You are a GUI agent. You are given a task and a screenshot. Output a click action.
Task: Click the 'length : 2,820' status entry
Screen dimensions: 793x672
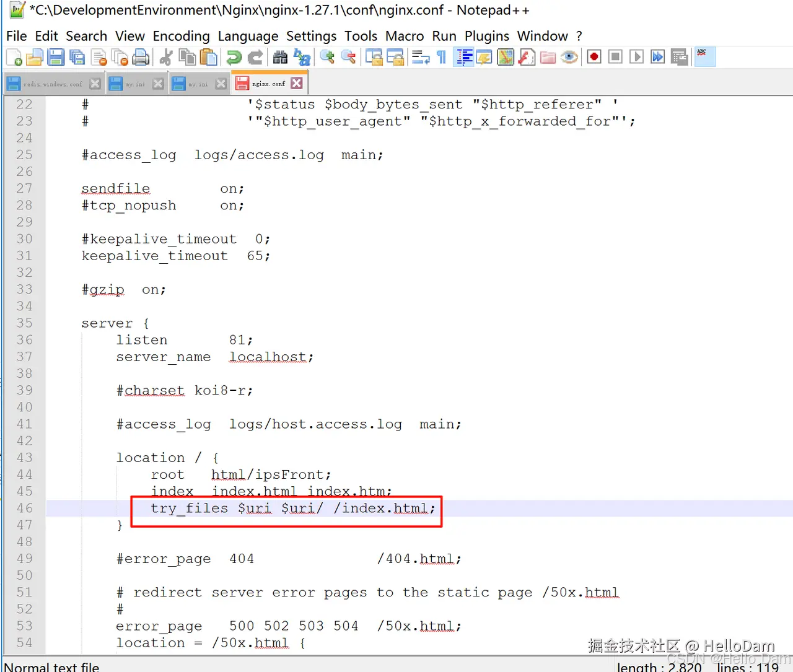coord(659,667)
